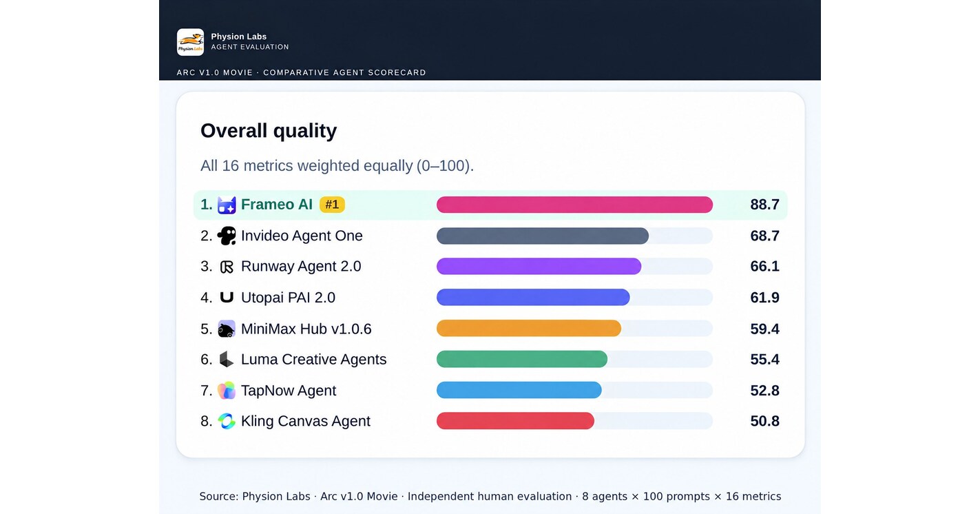This screenshot has width=980, height=514.
Task: Click the MiniMax Hub icon
Action: [x=227, y=329]
